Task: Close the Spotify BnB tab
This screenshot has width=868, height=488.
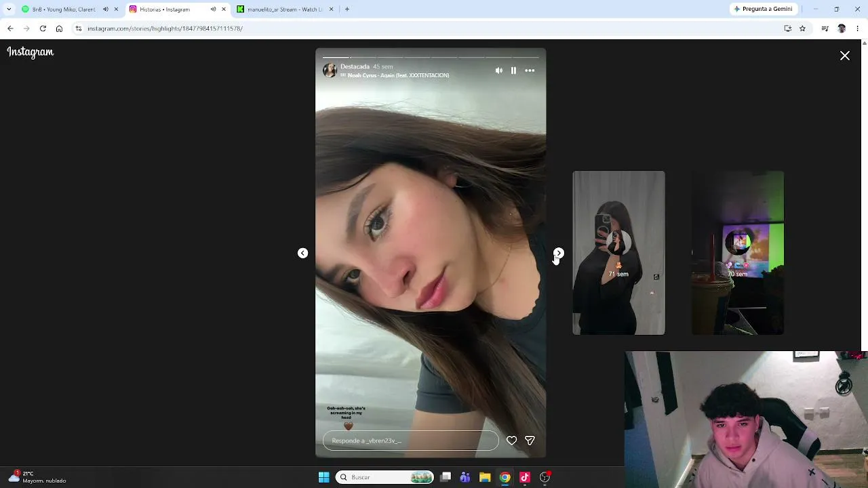Action: [117, 9]
